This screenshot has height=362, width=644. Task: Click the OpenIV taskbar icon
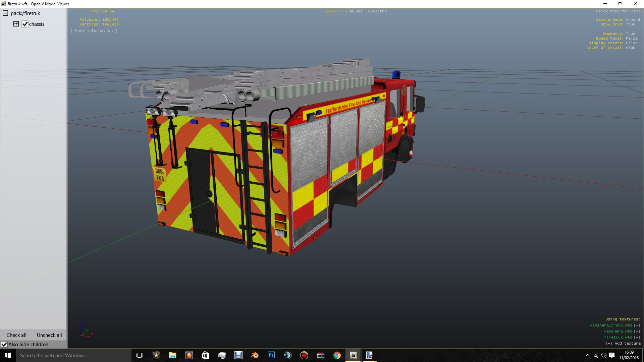click(x=353, y=355)
